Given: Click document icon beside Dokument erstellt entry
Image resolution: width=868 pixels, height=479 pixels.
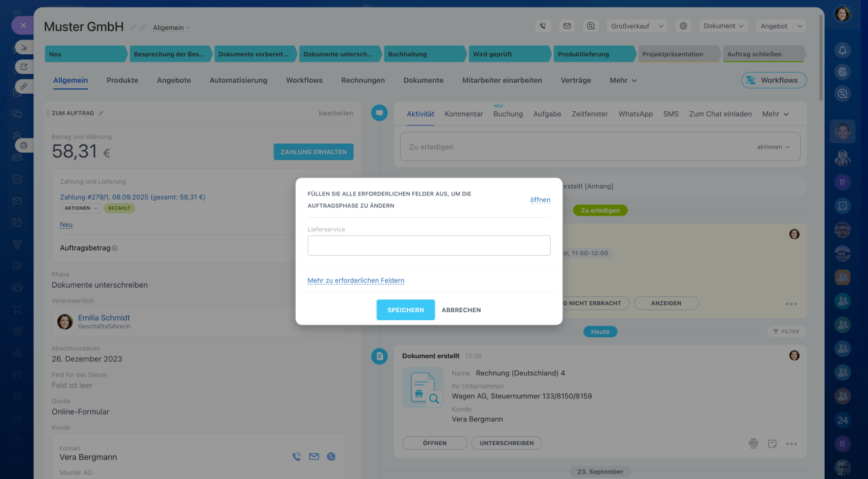Looking at the screenshot, I should [x=379, y=356].
